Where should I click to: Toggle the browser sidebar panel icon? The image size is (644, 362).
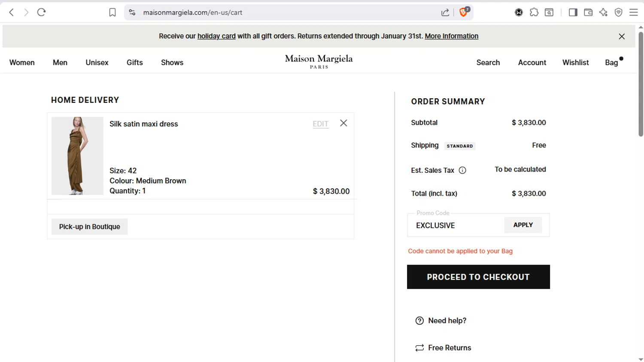click(573, 12)
